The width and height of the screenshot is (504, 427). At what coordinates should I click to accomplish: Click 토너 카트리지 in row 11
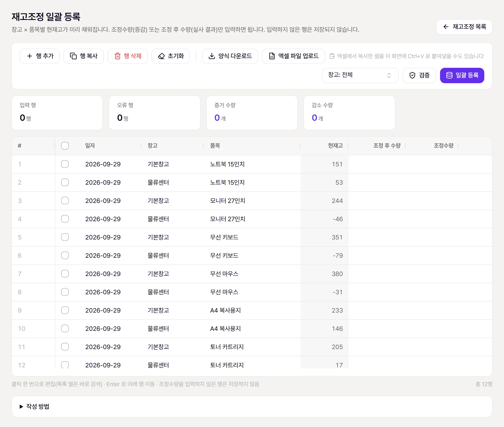tap(227, 347)
